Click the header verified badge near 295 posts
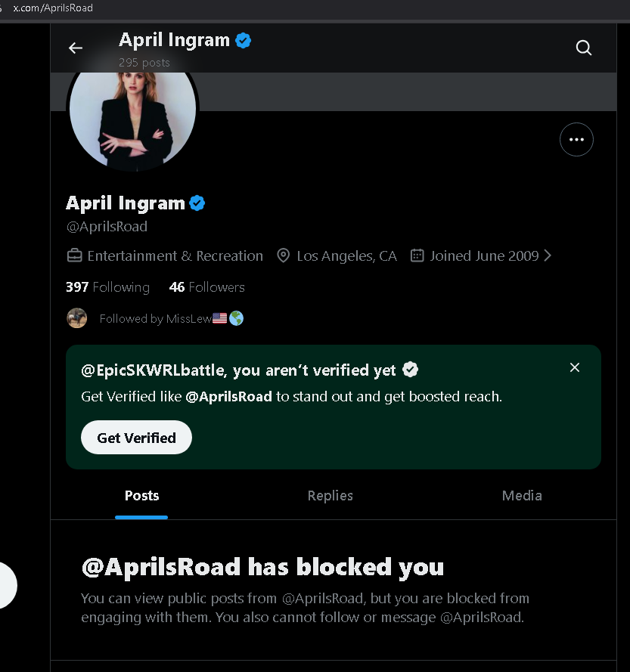 [244, 40]
